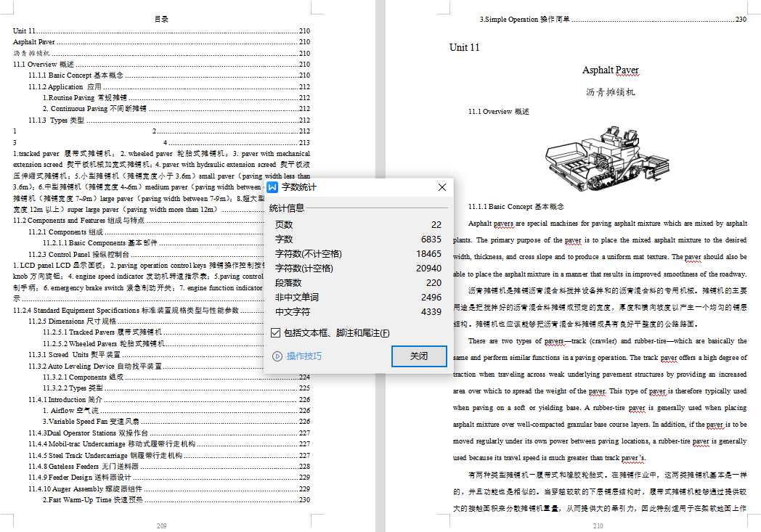Close the 字数统计 dialog with X

(x=441, y=188)
